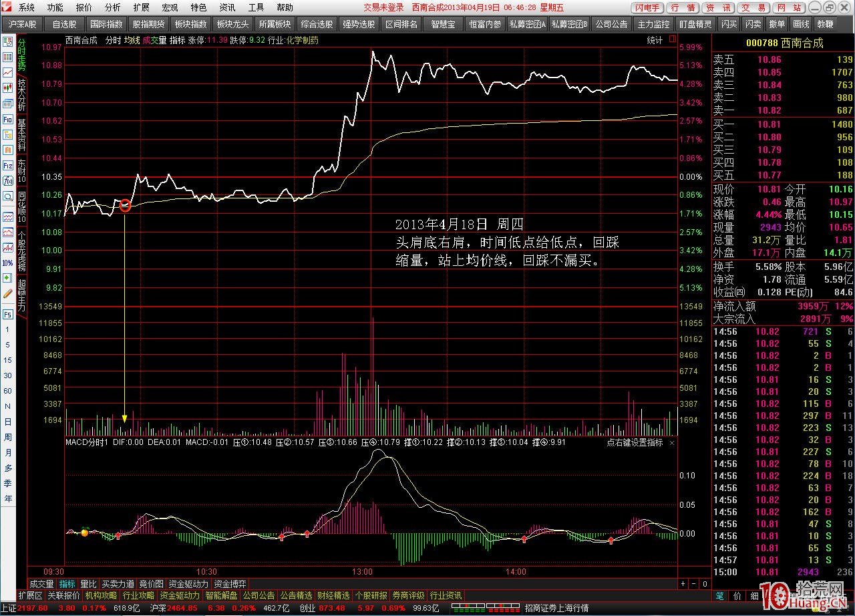Select the 竞价图 tab

click(152, 583)
